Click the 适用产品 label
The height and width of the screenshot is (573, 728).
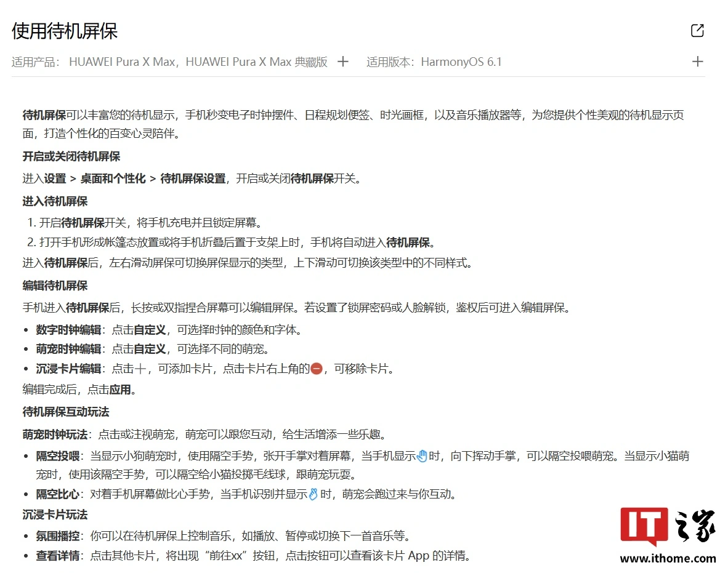[x=36, y=62]
